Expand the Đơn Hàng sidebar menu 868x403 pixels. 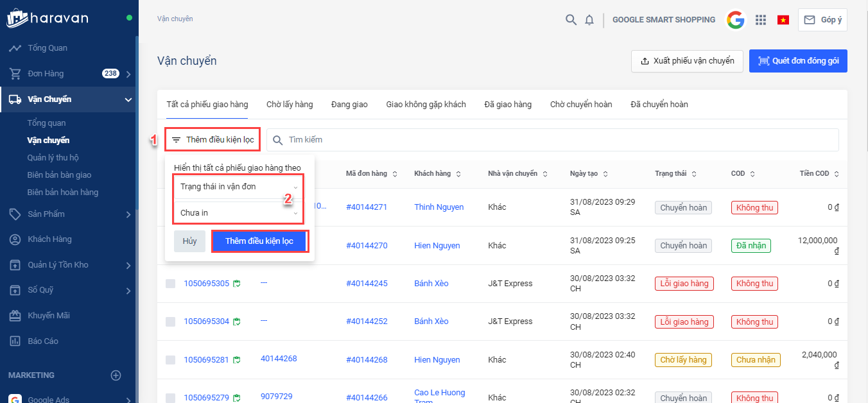pyautogui.click(x=128, y=74)
